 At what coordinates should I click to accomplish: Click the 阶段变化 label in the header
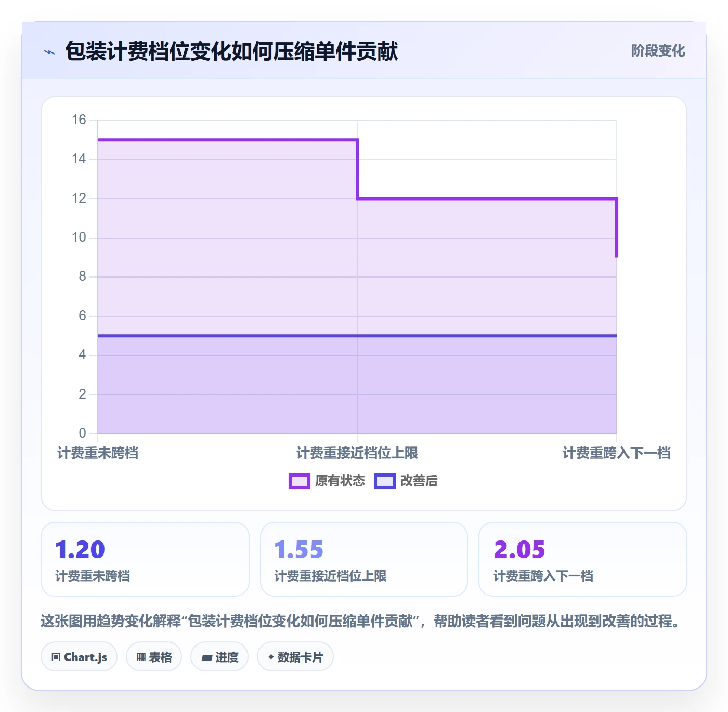(x=658, y=51)
